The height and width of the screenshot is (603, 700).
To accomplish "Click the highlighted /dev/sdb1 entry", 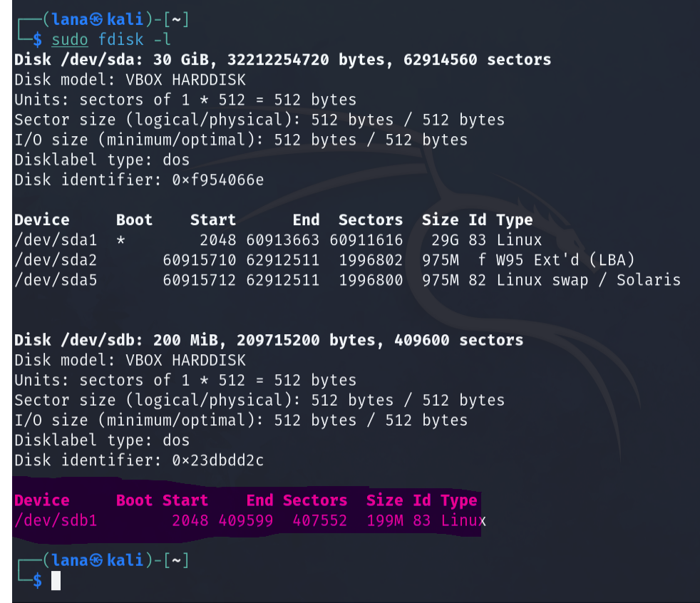I will tap(56, 520).
